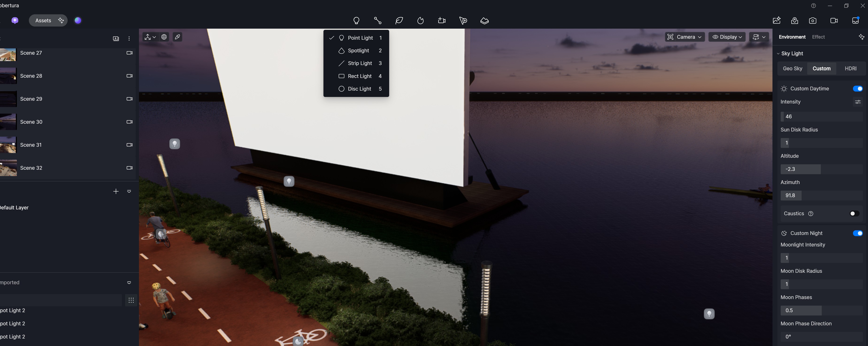Image resolution: width=868 pixels, height=346 pixels.
Task: Click the camera icon for Scene 29
Action: 129,99
